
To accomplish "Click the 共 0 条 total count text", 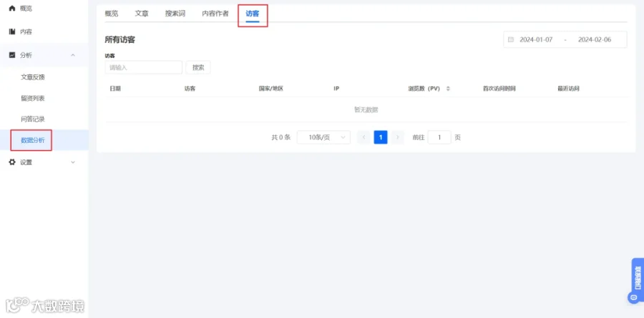I will click(281, 137).
